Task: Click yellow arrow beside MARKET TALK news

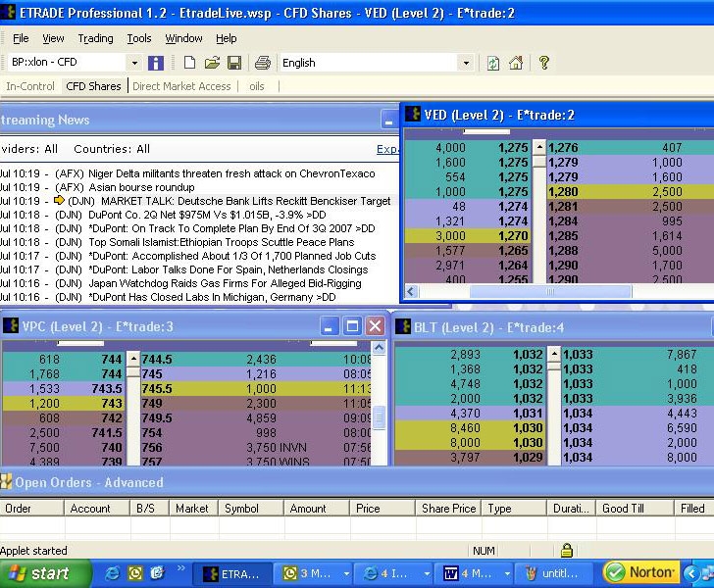Action: 59,200
